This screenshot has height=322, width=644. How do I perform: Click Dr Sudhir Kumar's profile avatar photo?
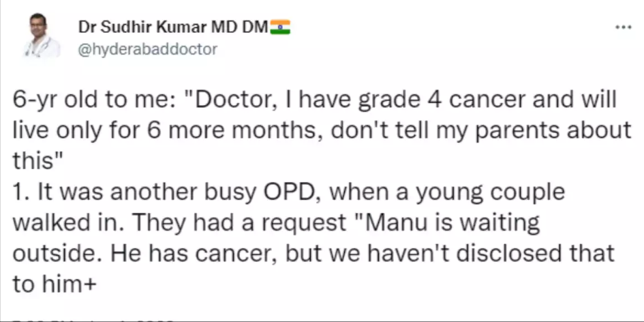(41, 36)
